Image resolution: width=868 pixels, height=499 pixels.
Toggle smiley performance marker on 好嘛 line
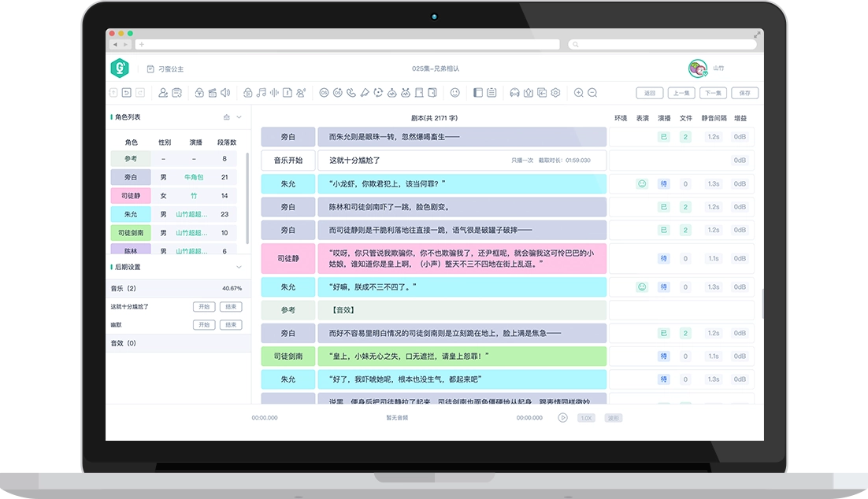(x=642, y=287)
